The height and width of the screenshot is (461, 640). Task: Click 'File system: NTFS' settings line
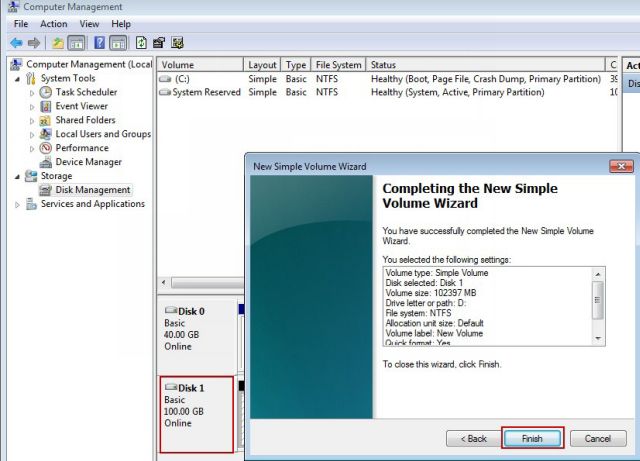418,313
